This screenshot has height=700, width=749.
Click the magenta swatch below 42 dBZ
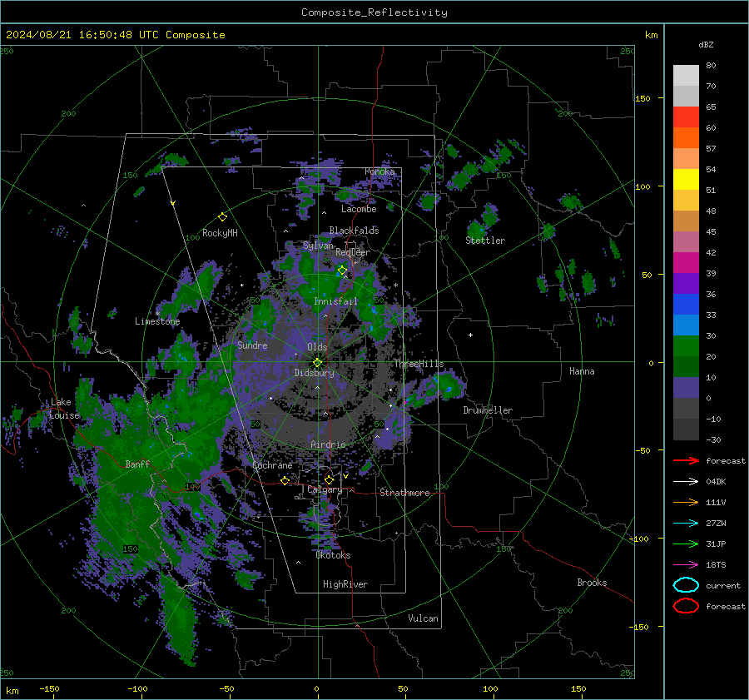click(x=686, y=263)
